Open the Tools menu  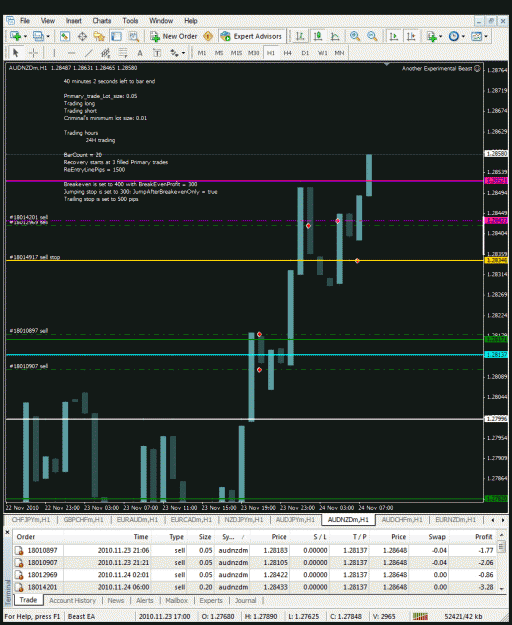point(130,21)
